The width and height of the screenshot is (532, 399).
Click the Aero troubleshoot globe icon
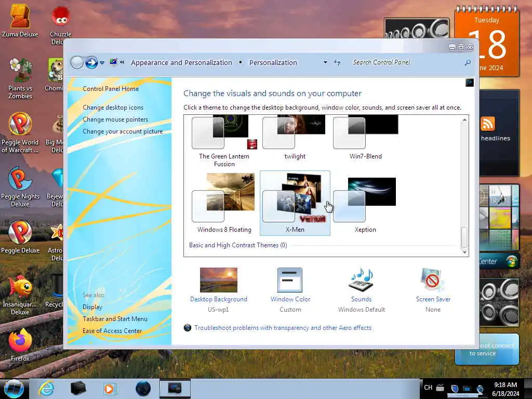point(187,328)
